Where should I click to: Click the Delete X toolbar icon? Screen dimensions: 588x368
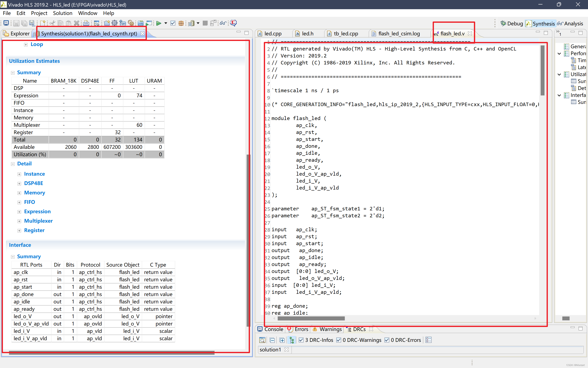coord(77,23)
